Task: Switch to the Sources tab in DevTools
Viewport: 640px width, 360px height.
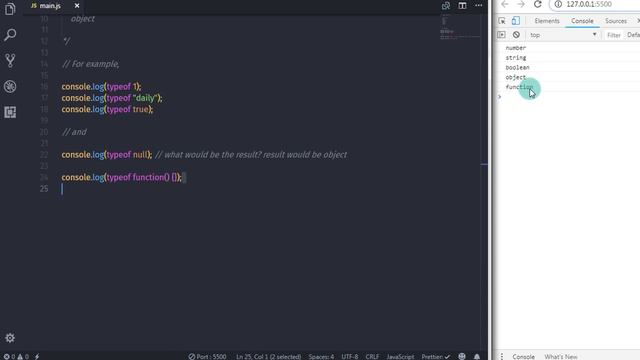Action: point(616,21)
